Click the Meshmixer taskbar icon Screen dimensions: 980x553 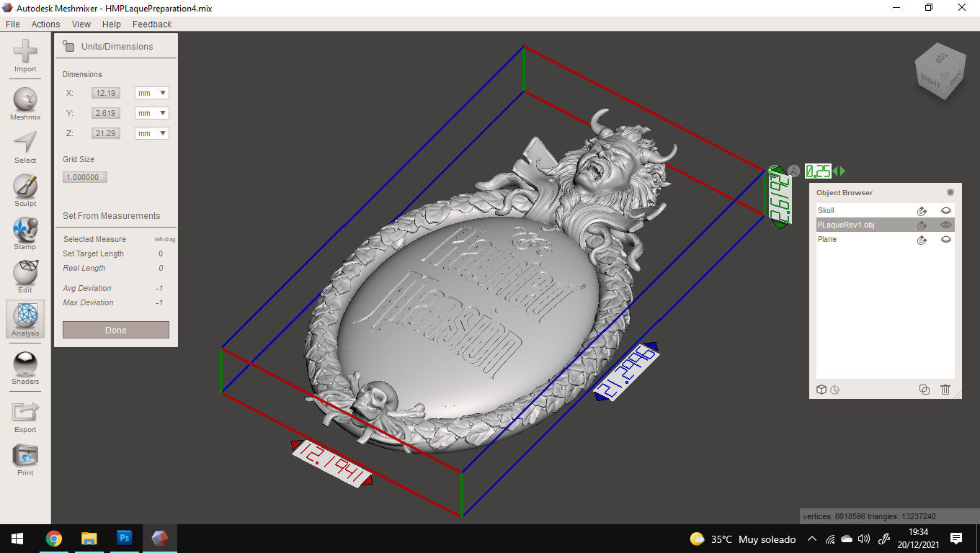click(x=159, y=539)
